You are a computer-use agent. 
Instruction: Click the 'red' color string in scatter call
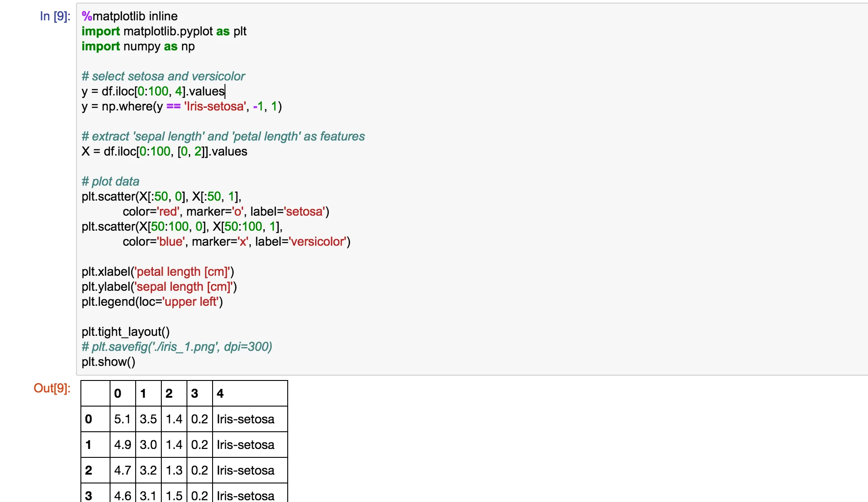[x=168, y=212]
